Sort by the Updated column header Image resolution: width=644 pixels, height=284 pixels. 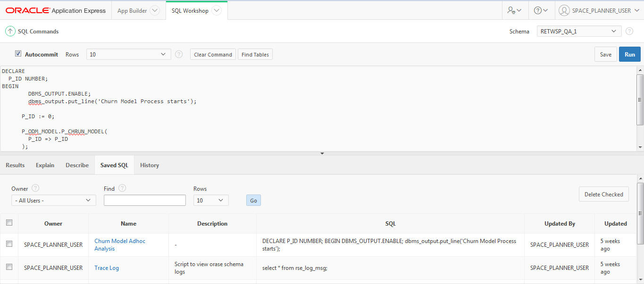tap(616, 224)
